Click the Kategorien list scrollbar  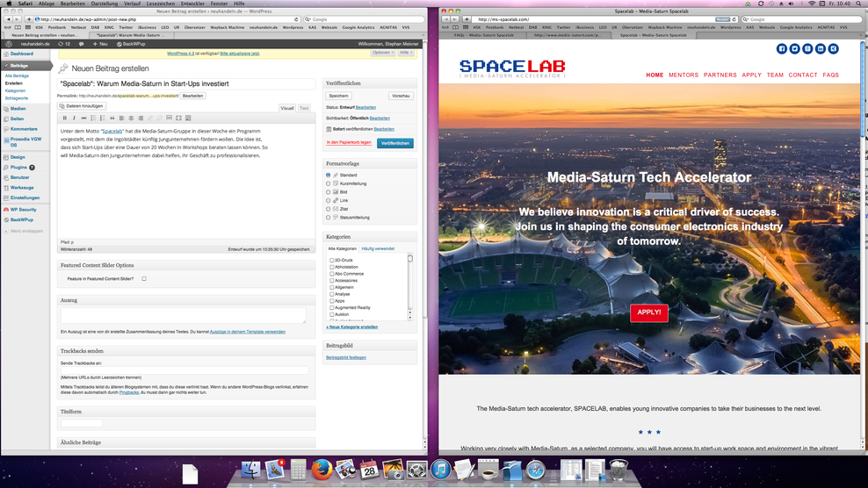[x=410, y=287]
